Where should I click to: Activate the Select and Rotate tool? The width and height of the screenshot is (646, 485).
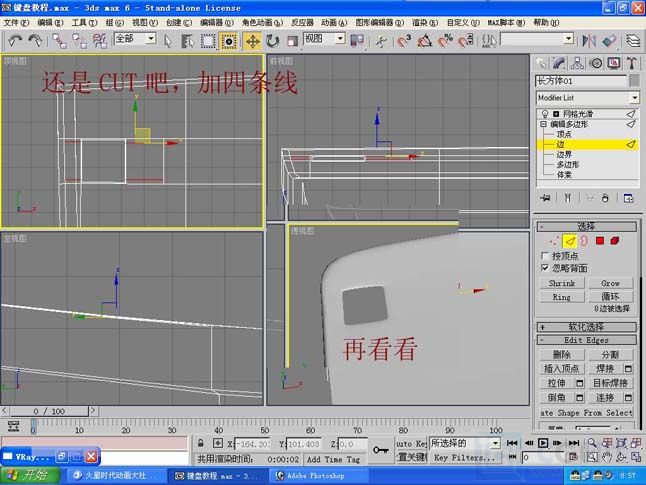tap(272, 41)
